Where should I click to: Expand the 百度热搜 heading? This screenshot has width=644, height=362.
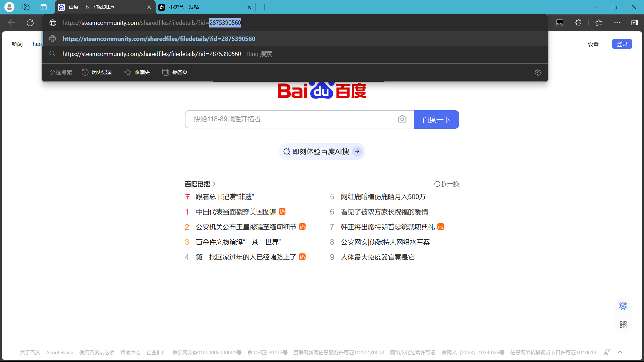(200, 184)
